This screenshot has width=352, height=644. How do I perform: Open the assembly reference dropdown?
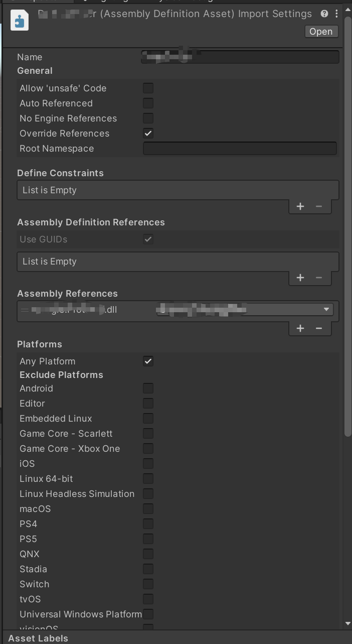pyautogui.click(x=326, y=309)
